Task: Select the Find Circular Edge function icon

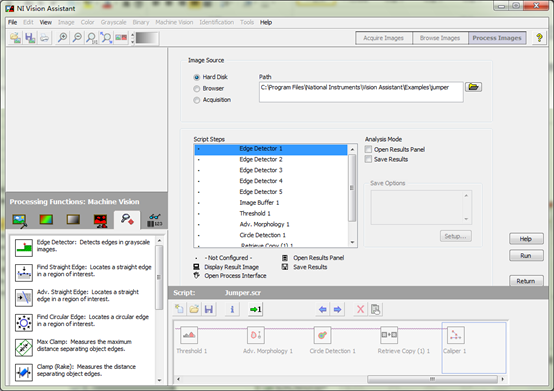Action: pos(24,322)
